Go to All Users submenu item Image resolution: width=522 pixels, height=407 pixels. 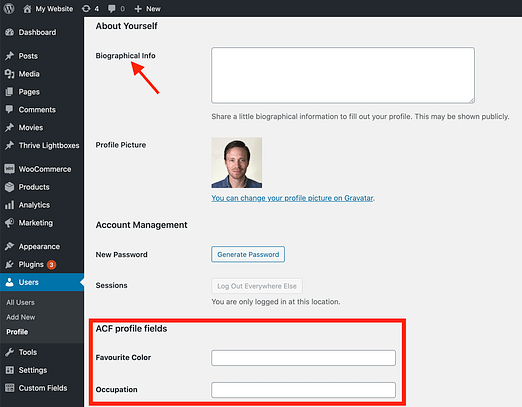click(20, 302)
